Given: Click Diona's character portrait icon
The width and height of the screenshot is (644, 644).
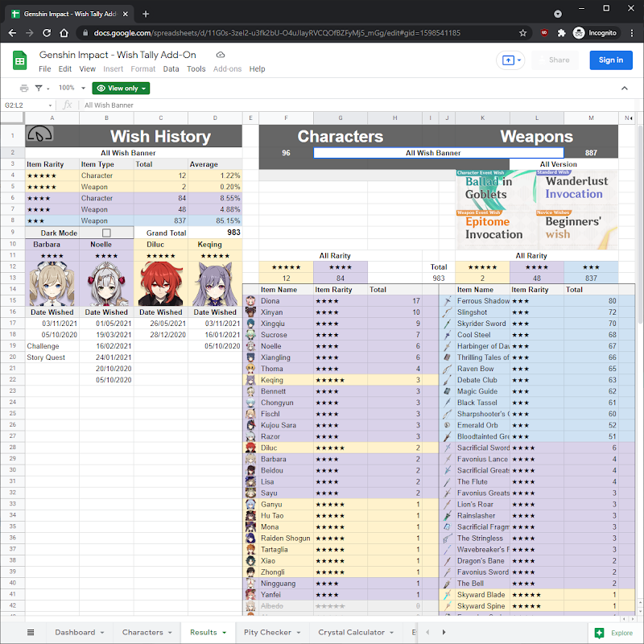Looking at the screenshot, I should [x=250, y=301].
